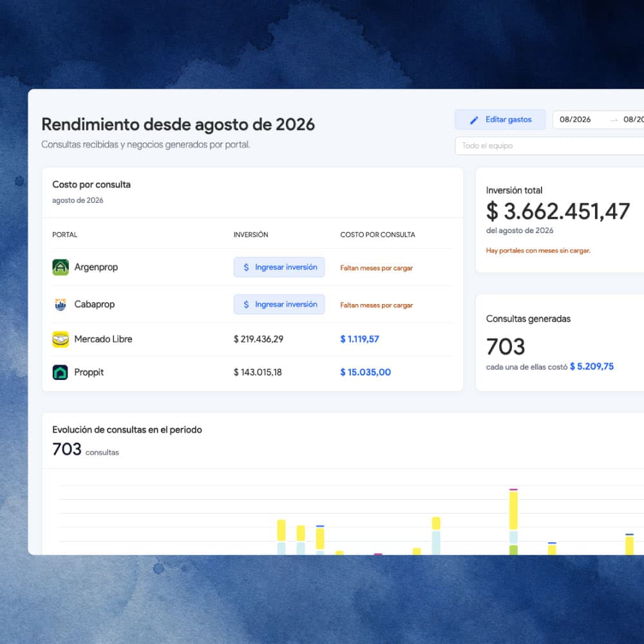644x644 pixels.
Task: Click the agosto de 2026 subtitle under Costo por consulta
Action: [78, 200]
